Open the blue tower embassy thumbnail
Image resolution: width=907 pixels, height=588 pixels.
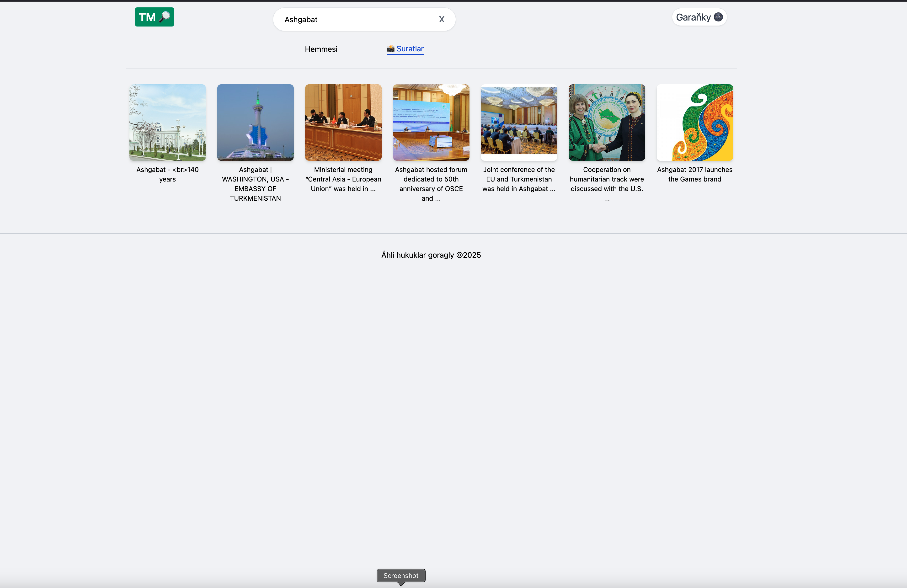tap(255, 122)
